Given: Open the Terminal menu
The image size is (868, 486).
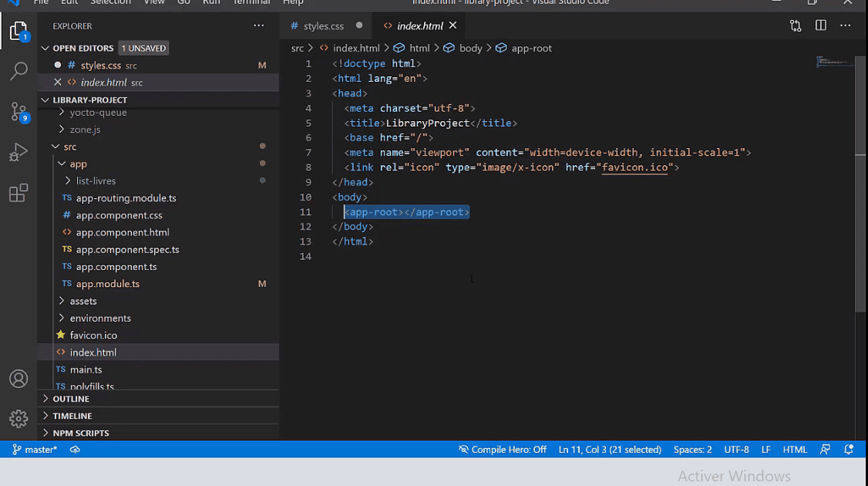Looking at the screenshot, I should coord(251,2).
